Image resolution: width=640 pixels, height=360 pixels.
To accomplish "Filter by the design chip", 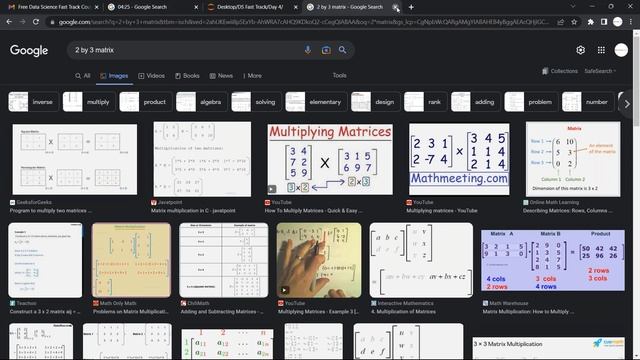I will 375,102.
